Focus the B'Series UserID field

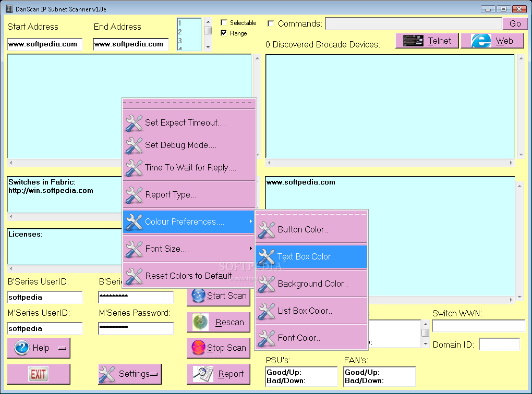coord(44,297)
